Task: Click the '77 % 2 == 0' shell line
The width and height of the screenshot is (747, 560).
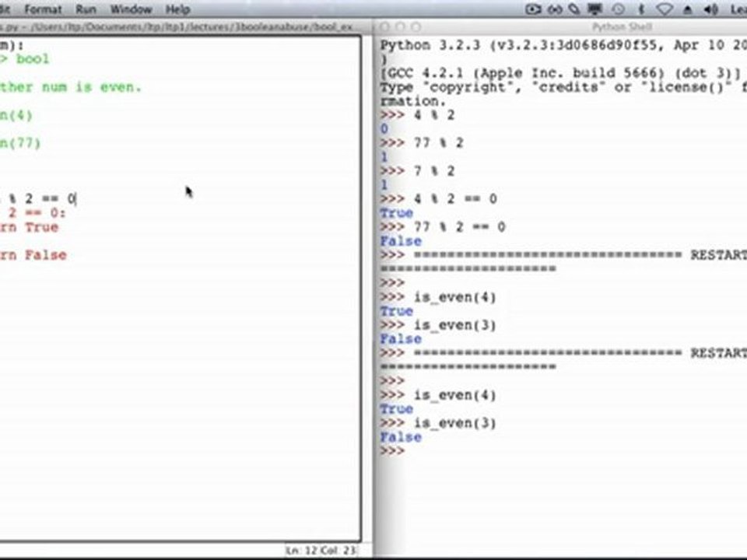Action: (443, 226)
